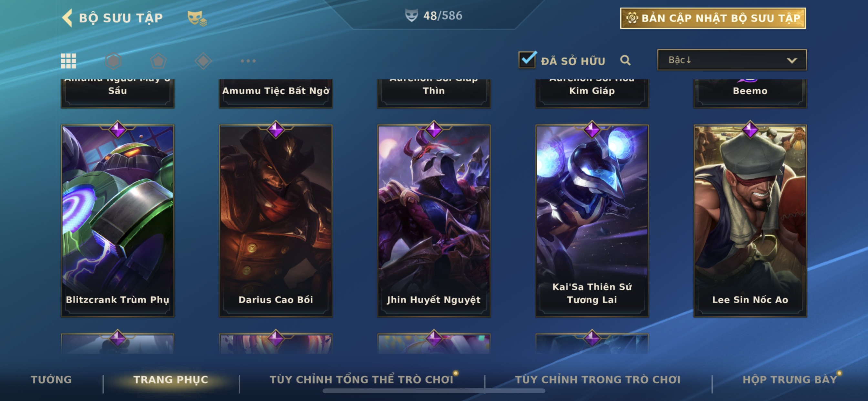Select the diamond rarity filter icon
Image resolution: width=868 pixels, height=401 pixels.
(203, 61)
